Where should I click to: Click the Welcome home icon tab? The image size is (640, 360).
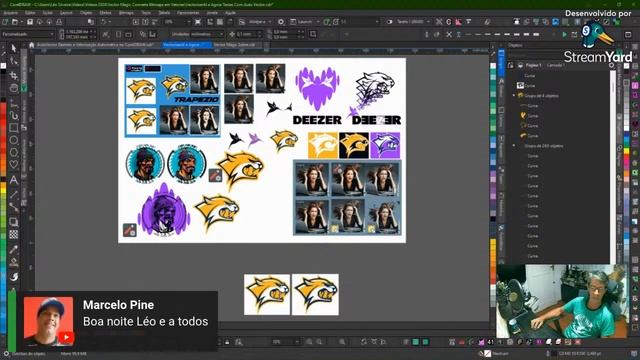click(31, 45)
